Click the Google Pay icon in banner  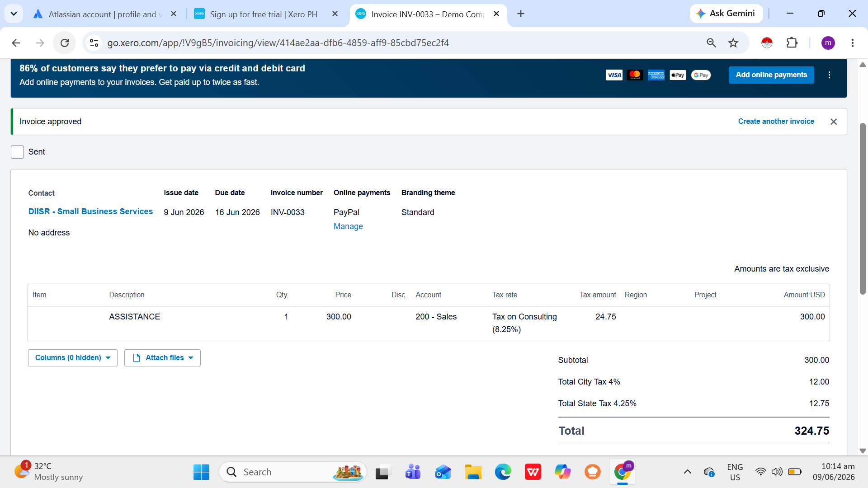click(701, 75)
